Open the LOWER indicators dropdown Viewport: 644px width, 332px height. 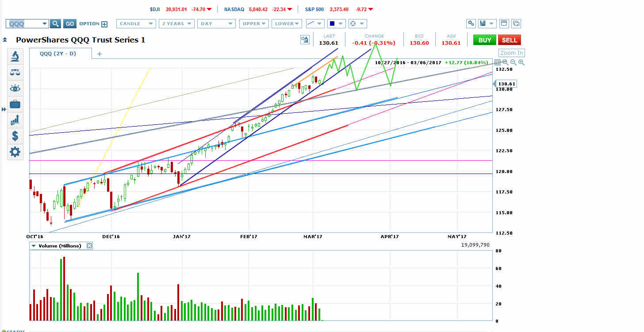[287, 24]
